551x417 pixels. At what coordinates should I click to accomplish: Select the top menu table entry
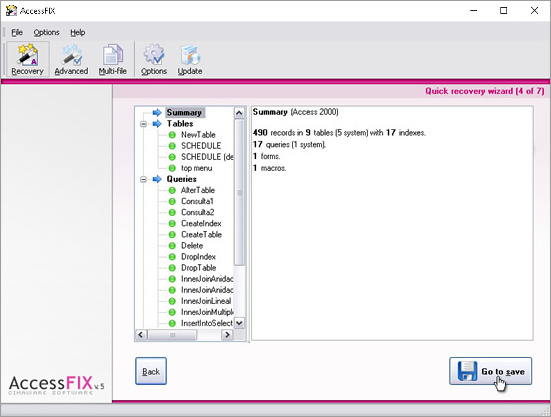click(196, 168)
